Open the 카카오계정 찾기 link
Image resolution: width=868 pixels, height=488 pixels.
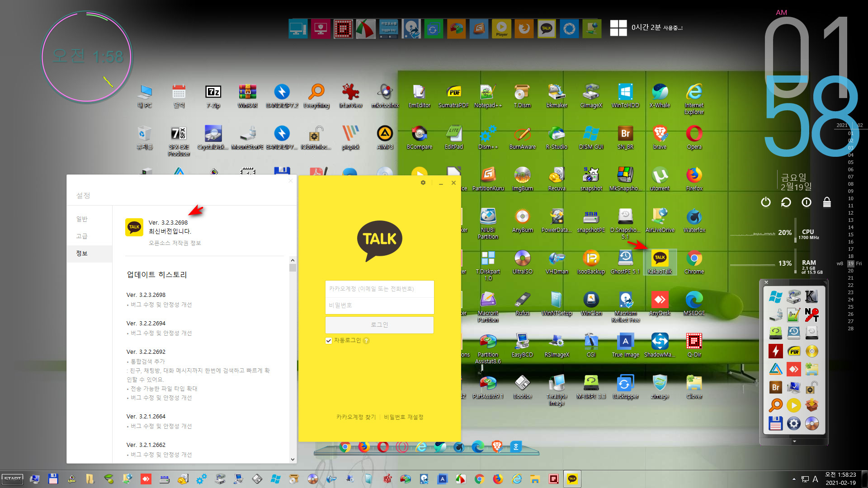356,417
